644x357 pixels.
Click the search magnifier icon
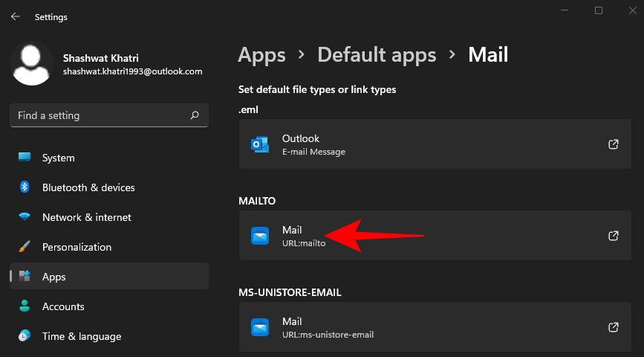coord(195,115)
